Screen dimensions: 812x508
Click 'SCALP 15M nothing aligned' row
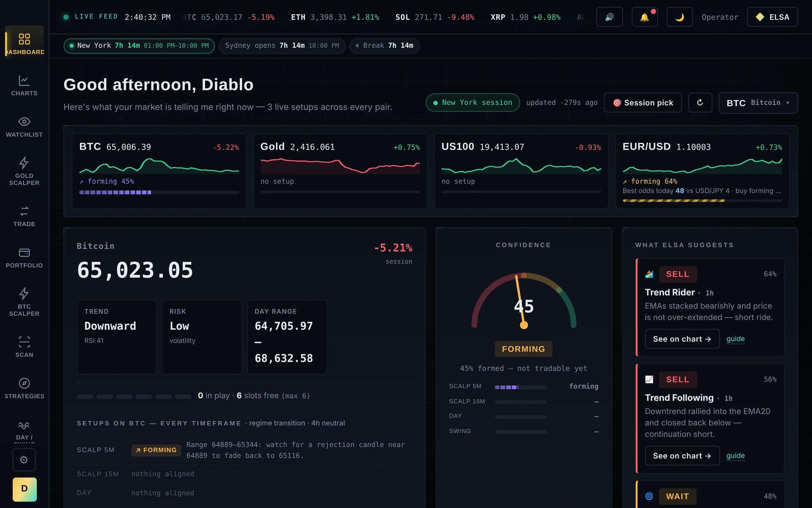(244, 474)
